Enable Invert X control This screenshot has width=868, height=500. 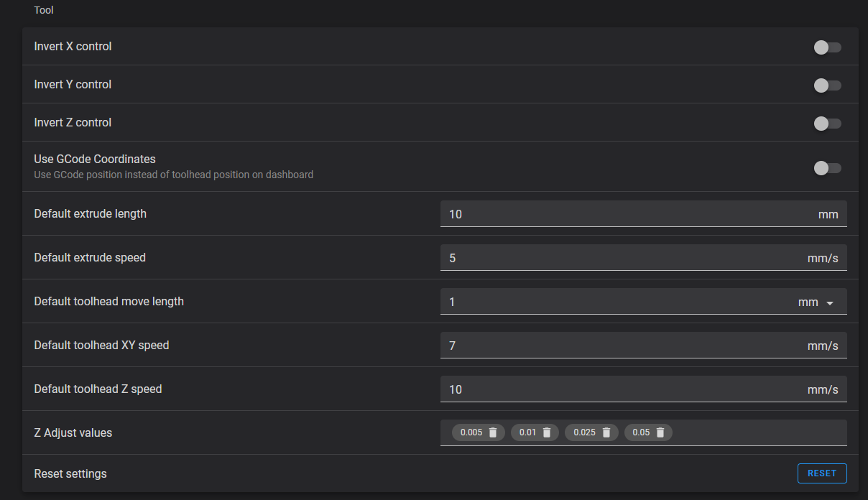point(827,47)
